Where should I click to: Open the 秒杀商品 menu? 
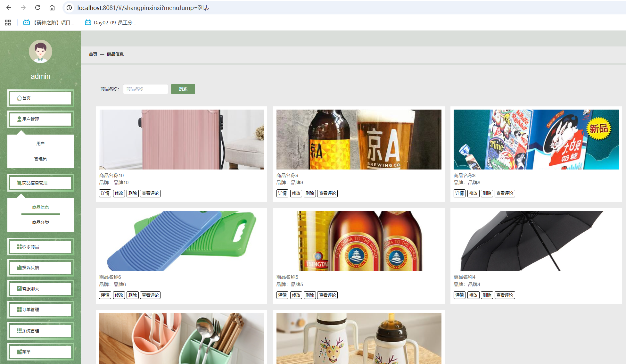coord(40,247)
